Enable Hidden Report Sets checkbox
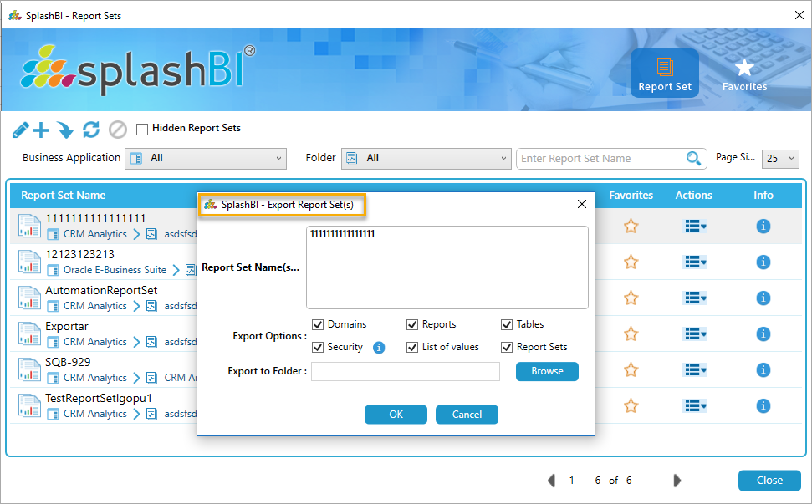 pos(142,129)
